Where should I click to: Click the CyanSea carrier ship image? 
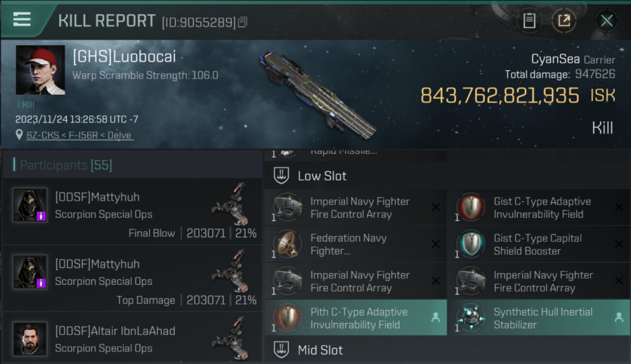click(x=318, y=95)
